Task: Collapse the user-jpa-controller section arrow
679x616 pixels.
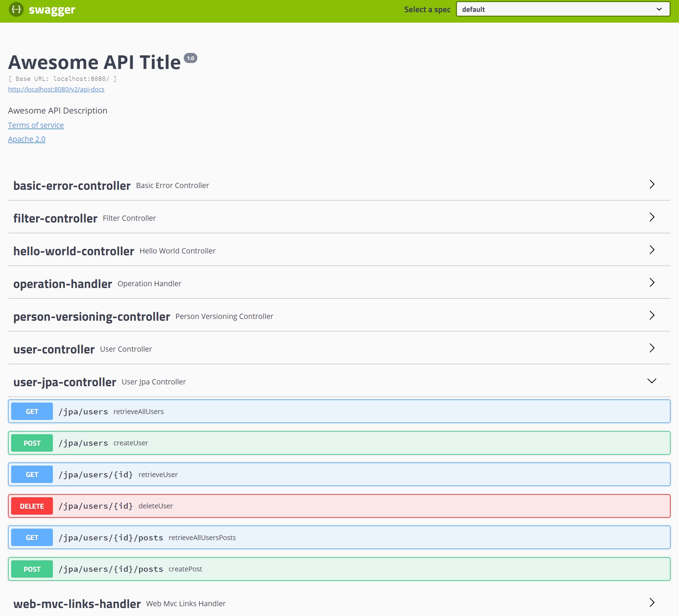Action: [x=652, y=381]
